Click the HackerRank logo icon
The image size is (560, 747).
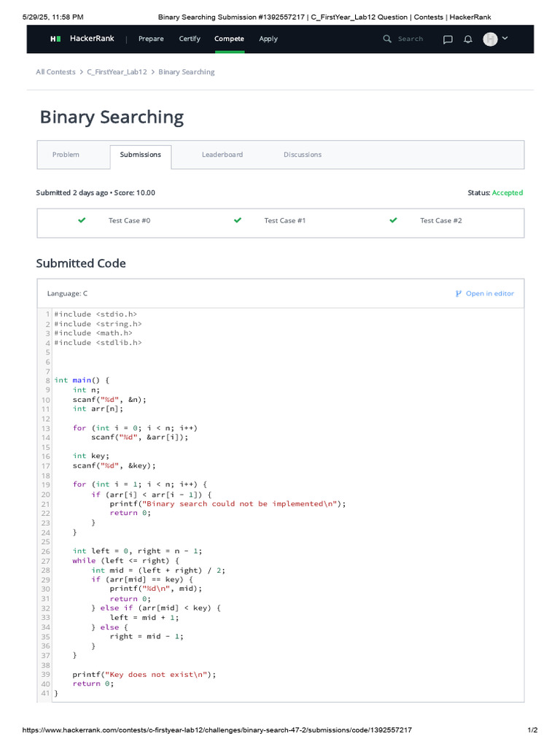click(x=55, y=39)
